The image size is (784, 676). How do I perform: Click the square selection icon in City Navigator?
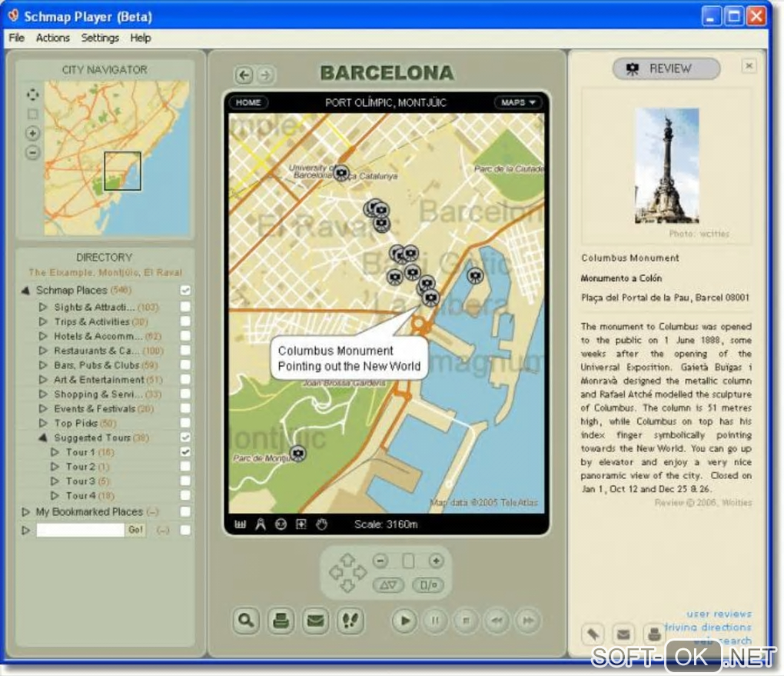(32, 114)
